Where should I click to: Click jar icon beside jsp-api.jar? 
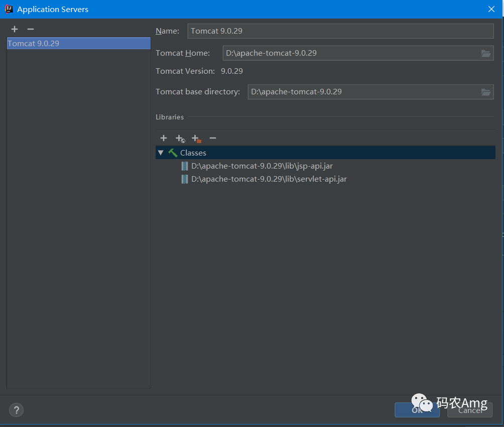(x=185, y=166)
